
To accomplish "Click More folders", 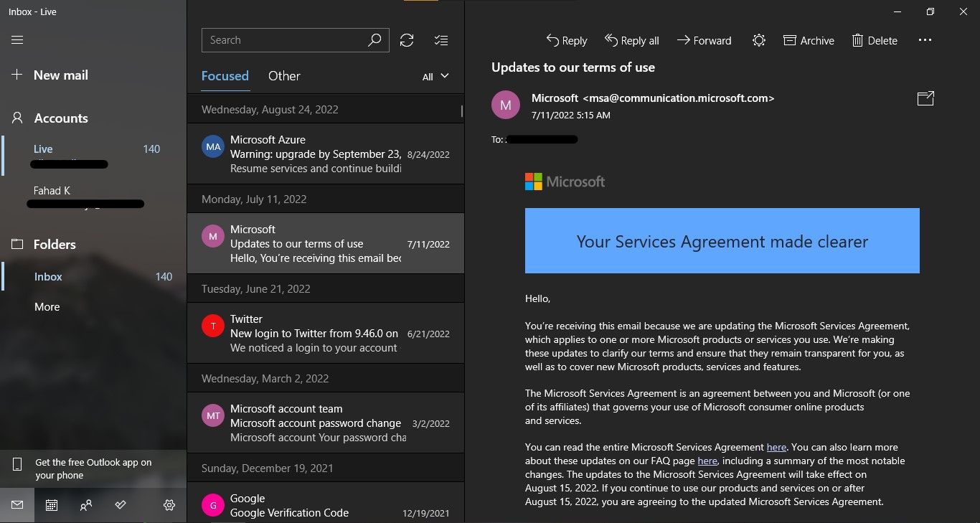I will point(47,307).
